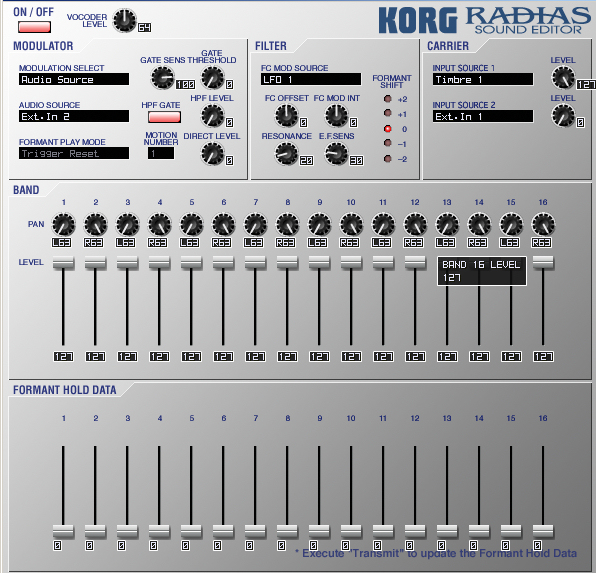This screenshot has width=596, height=573.
Task: Click the Gate Threshold knob
Action: pos(212,78)
